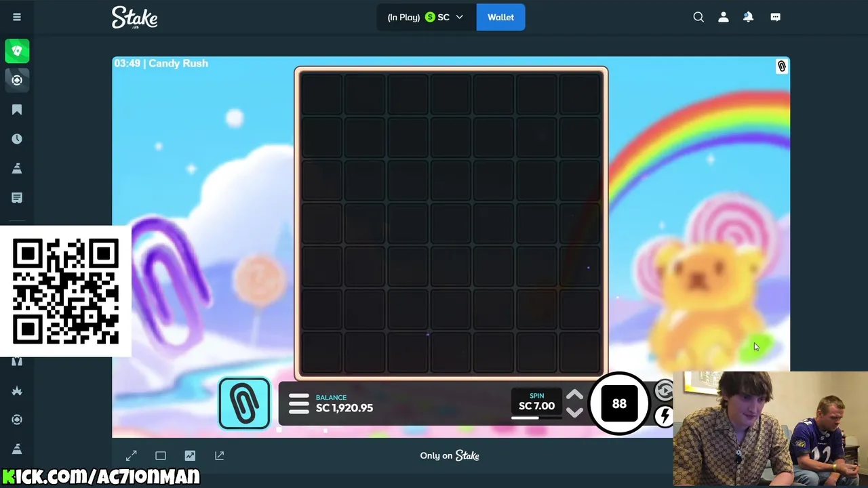Click the SC 1,920.95 balance text

344,408
